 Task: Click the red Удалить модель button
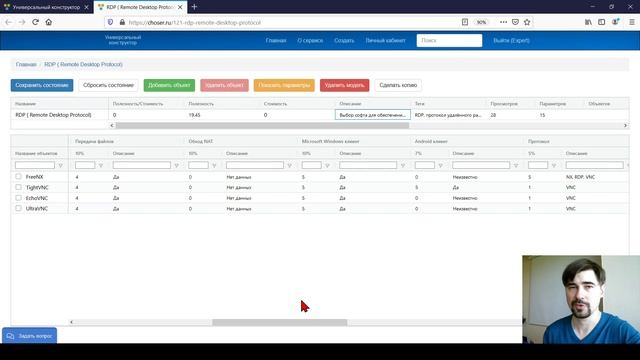(x=344, y=85)
